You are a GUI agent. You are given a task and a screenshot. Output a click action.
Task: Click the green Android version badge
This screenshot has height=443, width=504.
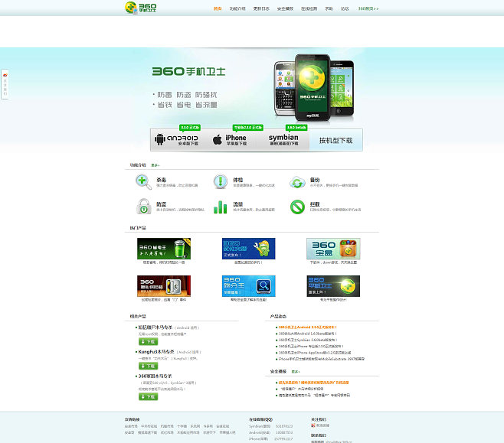(x=190, y=128)
